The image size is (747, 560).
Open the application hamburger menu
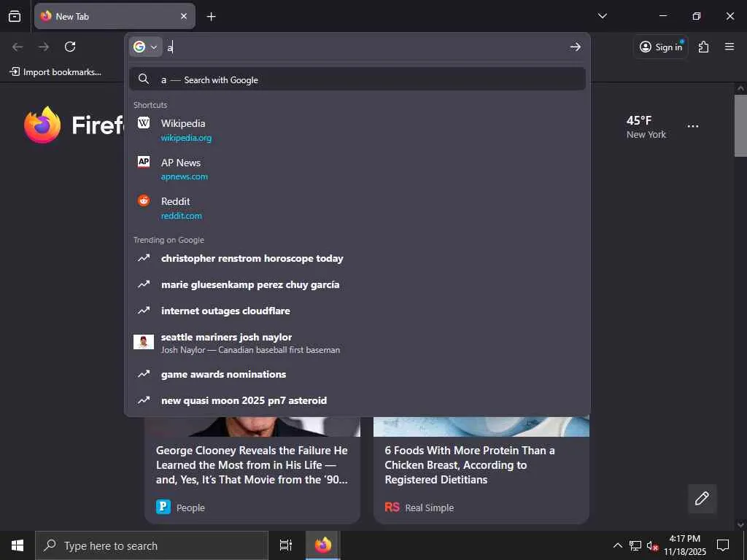pos(729,47)
